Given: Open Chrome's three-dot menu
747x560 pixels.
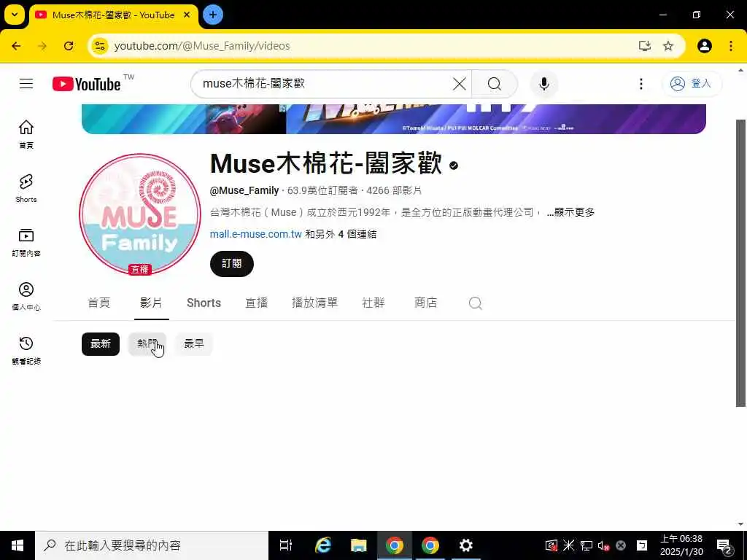Looking at the screenshot, I should tap(731, 46).
